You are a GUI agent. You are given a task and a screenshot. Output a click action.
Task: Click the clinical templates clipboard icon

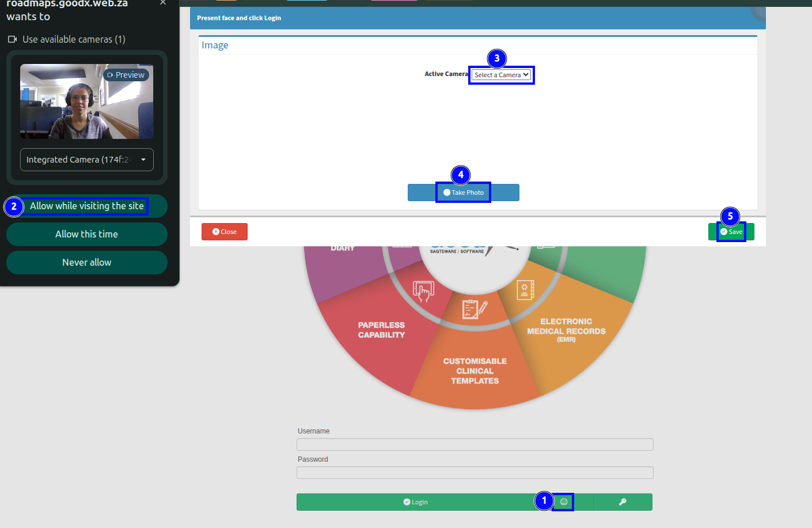[x=475, y=309]
